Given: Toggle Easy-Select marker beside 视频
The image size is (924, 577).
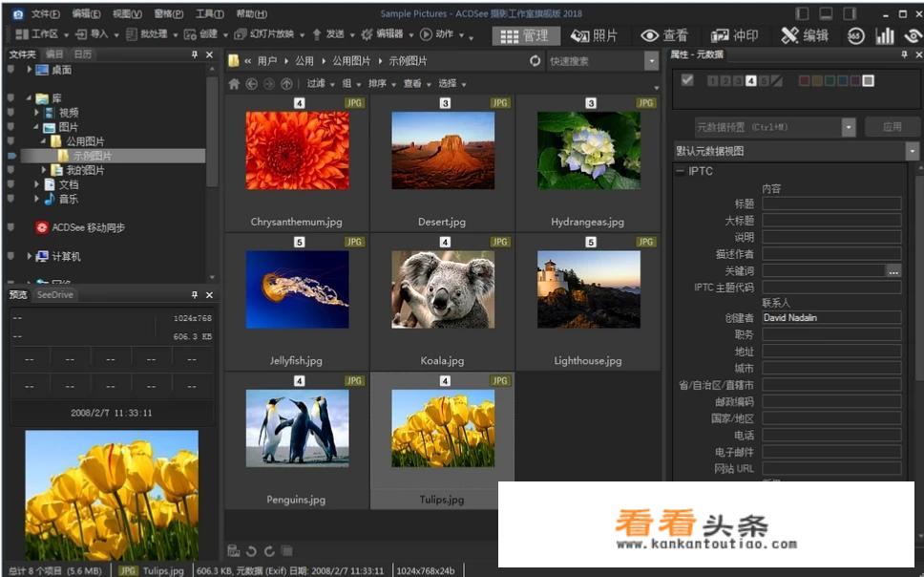Looking at the screenshot, I should 10,112.
